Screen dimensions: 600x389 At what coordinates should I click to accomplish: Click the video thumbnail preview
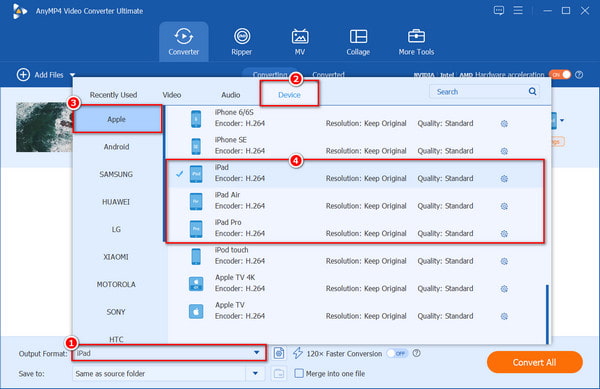coord(44,127)
